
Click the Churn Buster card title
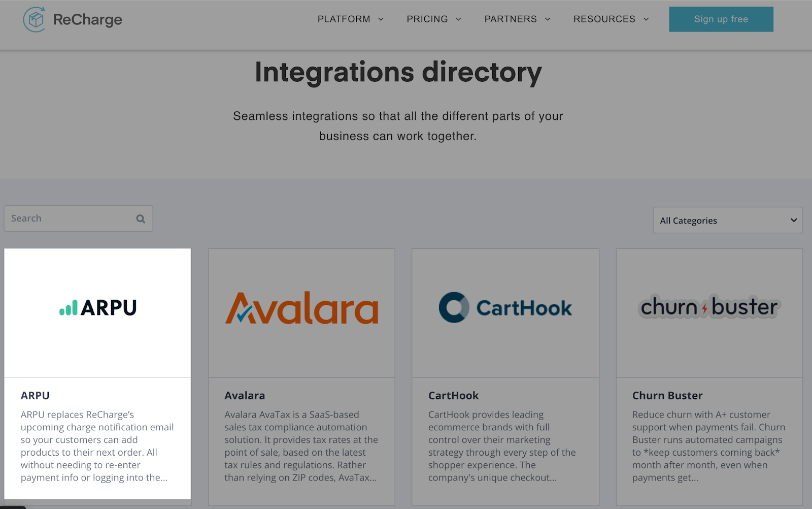(x=667, y=396)
